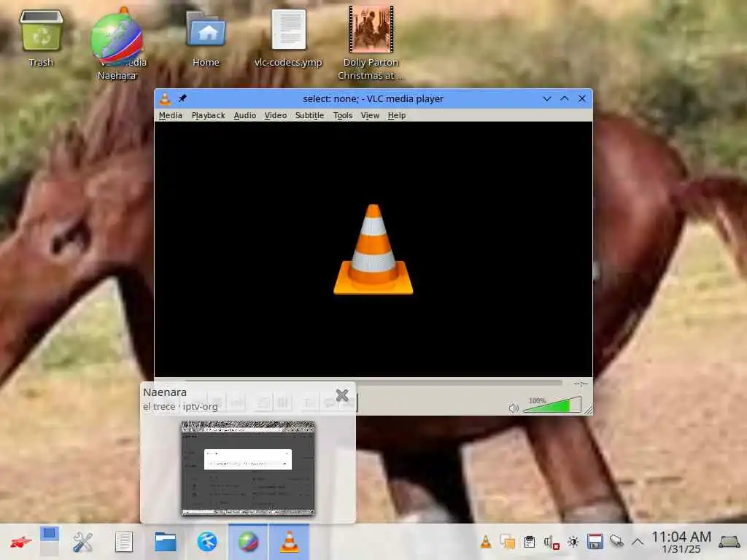Screen dimensions: 747x560
Task: Close the Naenara preview popup
Action: coord(342,394)
